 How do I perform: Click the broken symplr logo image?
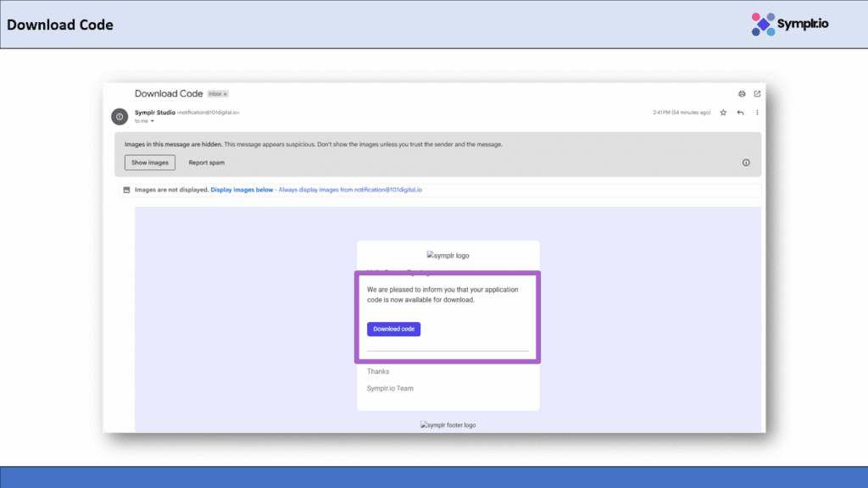448,255
